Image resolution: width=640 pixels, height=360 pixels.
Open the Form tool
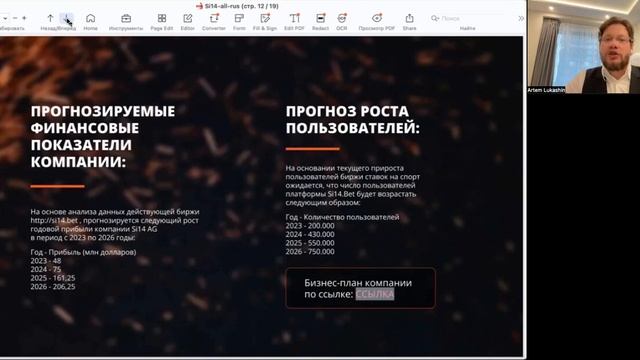click(x=239, y=22)
